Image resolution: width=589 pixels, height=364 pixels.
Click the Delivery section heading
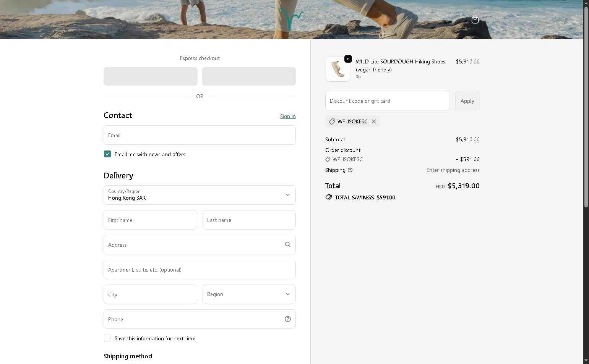point(118,176)
